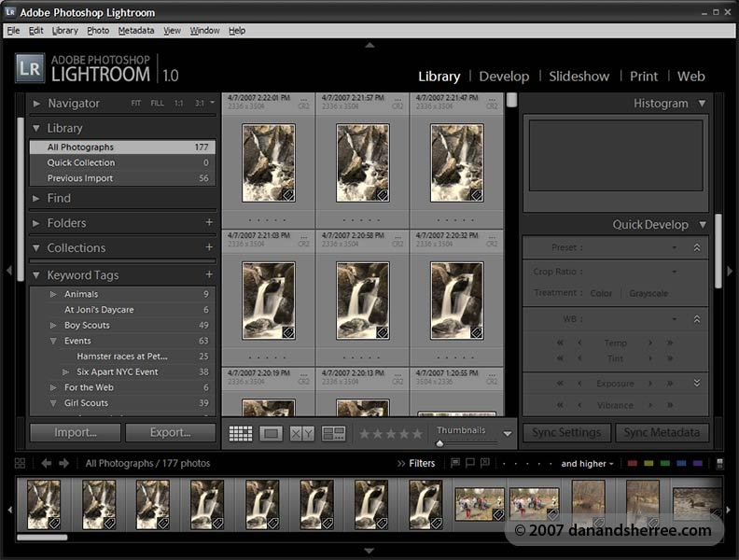
Task: Switch to Print module
Action: click(x=643, y=77)
